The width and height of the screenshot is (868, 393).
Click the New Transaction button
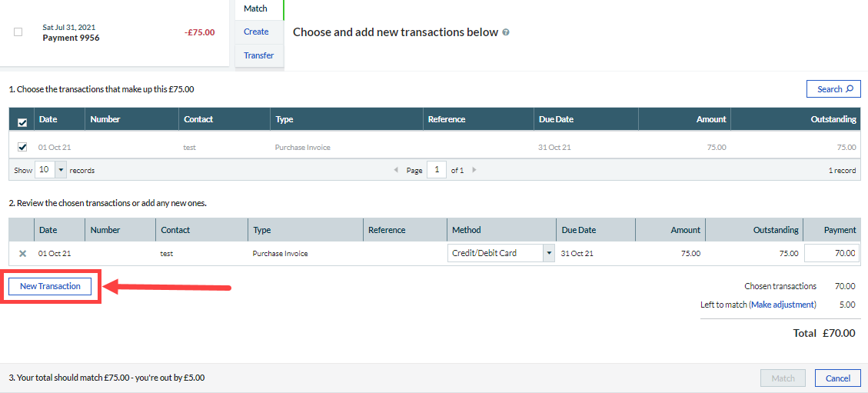(50, 286)
